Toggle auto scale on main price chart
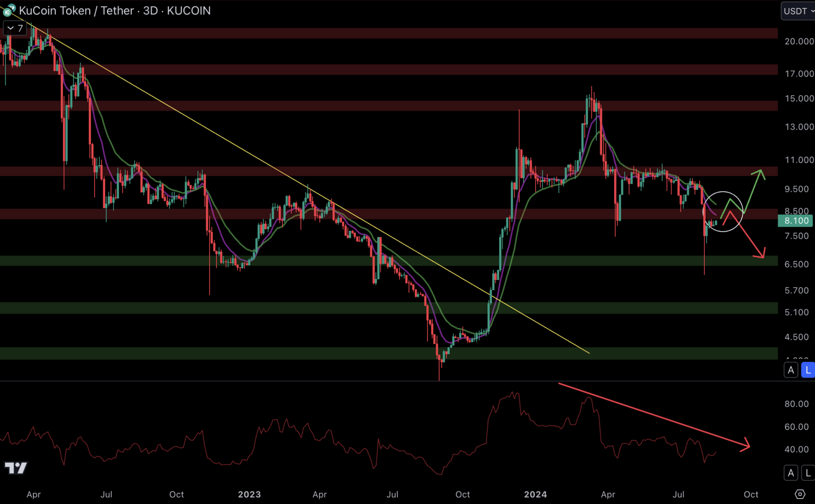 point(791,370)
